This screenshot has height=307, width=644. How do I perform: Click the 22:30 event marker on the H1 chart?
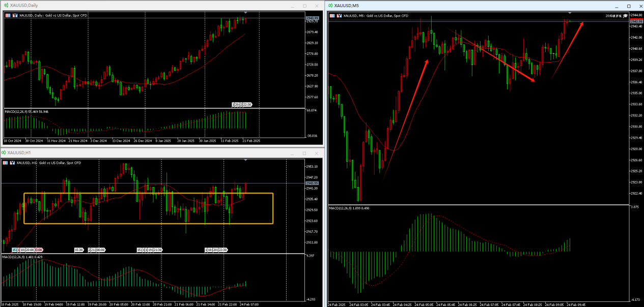tap(223, 250)
